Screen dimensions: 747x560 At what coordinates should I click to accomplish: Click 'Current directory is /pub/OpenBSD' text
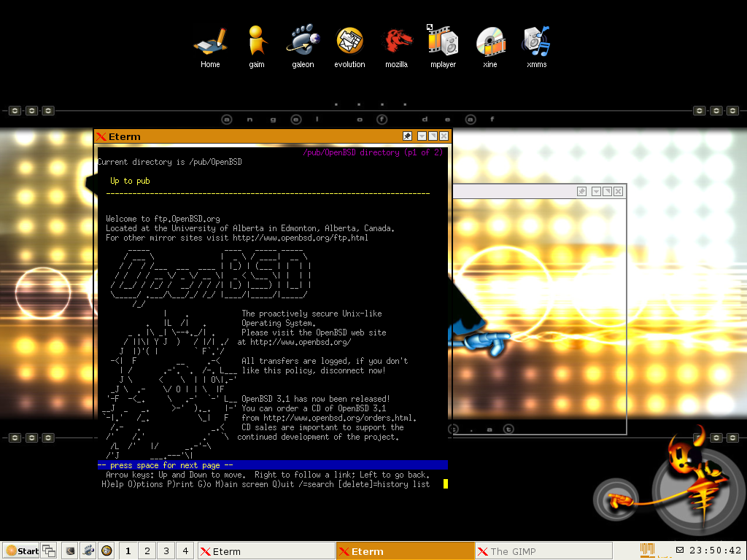coord(169,162)
